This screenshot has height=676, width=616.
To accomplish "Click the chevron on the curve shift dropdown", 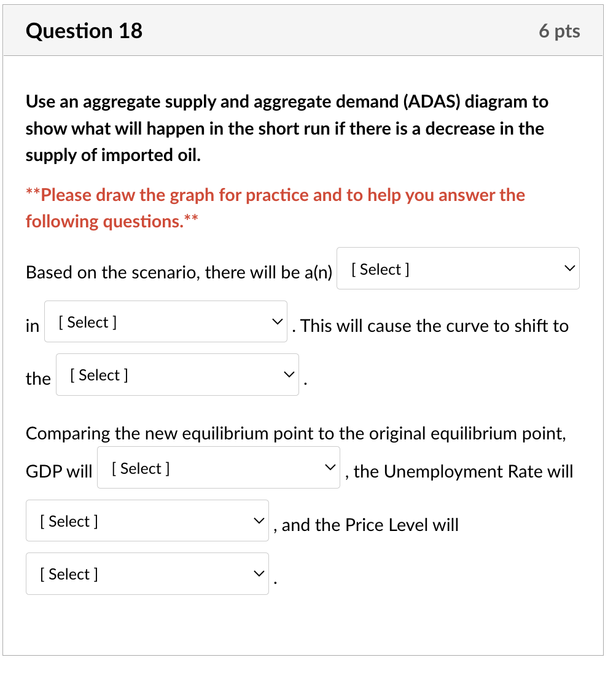I will point(288,374).
